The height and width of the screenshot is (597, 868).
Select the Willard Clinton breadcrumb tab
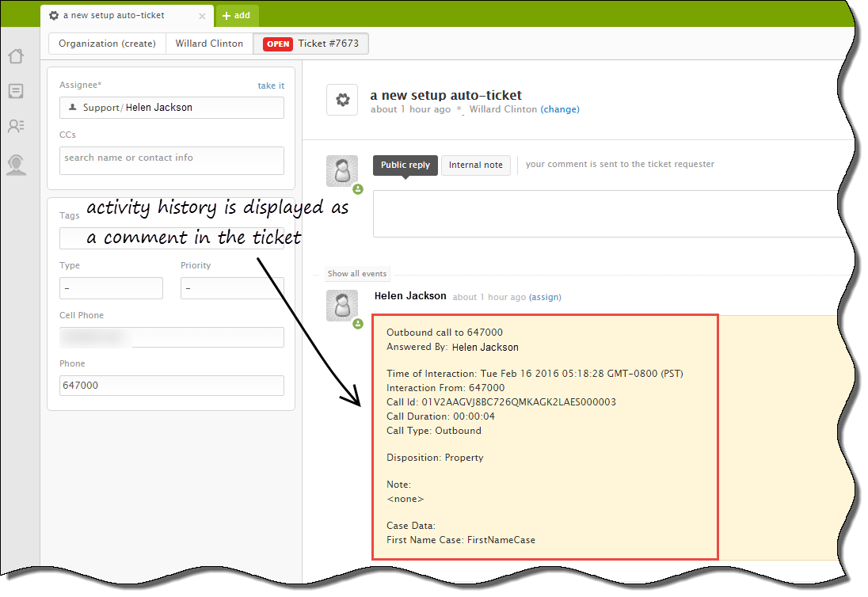point(209,44)
